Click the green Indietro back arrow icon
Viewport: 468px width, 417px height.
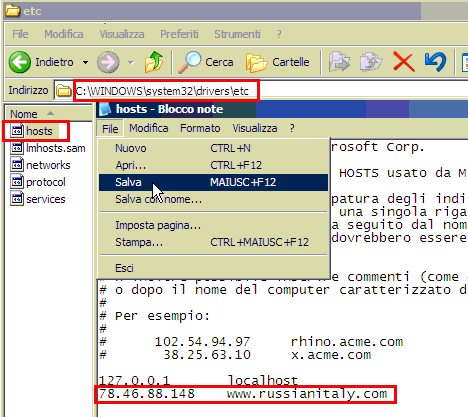point(20,62)
